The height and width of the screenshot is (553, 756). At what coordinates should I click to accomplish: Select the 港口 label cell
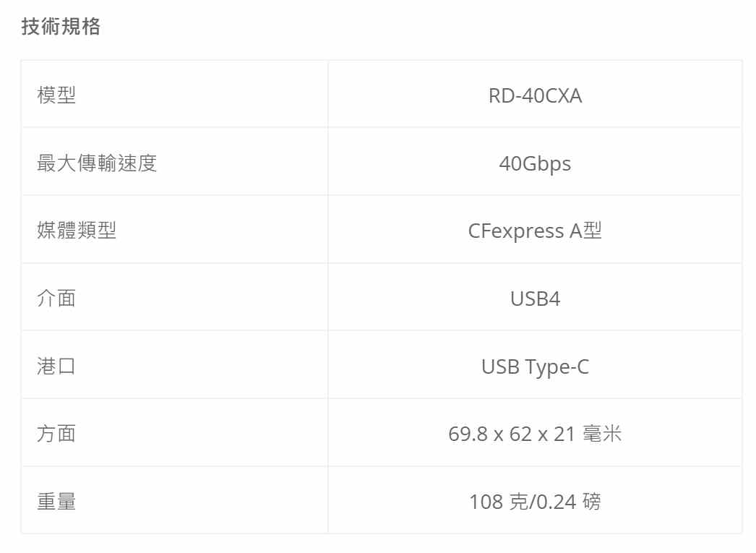(x=174, y=365)
